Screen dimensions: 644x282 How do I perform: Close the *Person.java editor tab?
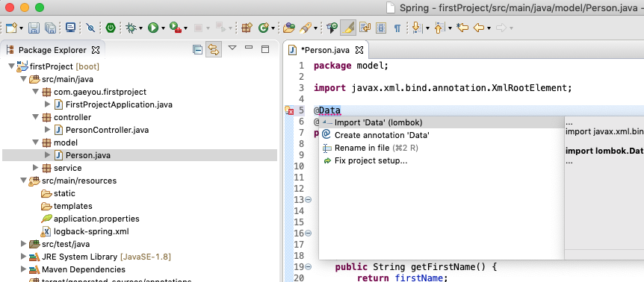coord(359,50)
